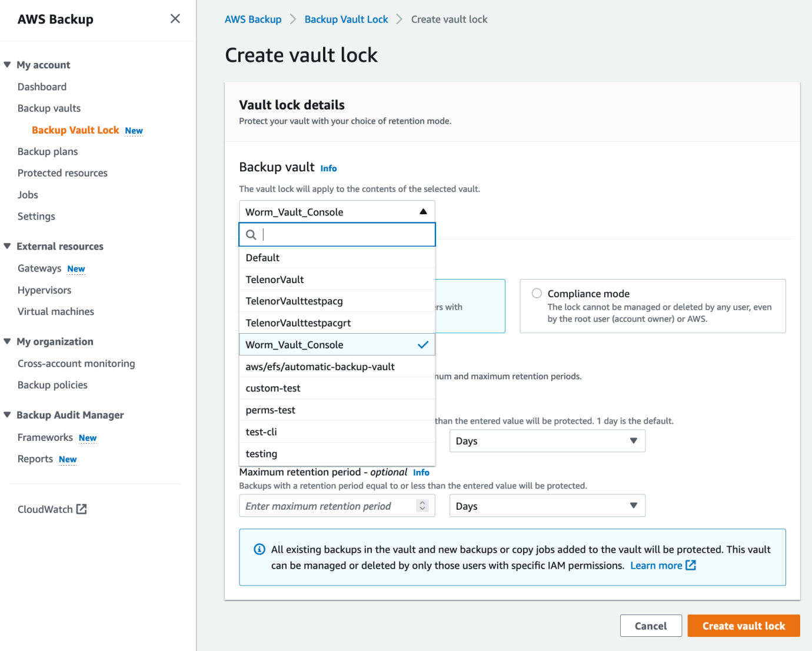Open the Days unit dropdown for minimum retention

click(x=547, y=440)
